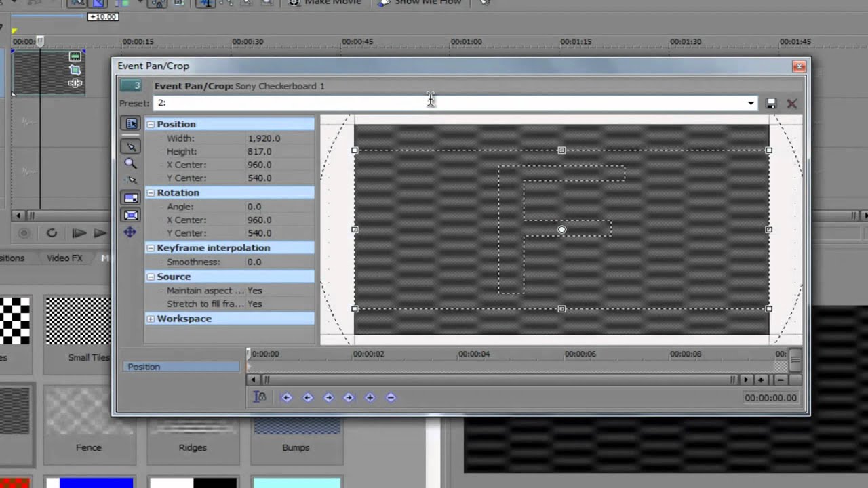
Task: Click the Record button in main transport
Action: [x=24, y=233]
